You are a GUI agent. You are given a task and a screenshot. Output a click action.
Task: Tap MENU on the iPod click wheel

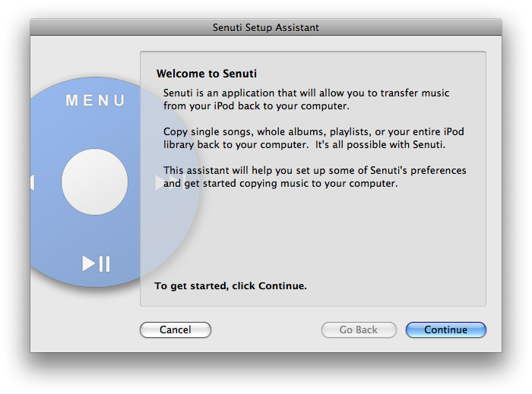95,100
